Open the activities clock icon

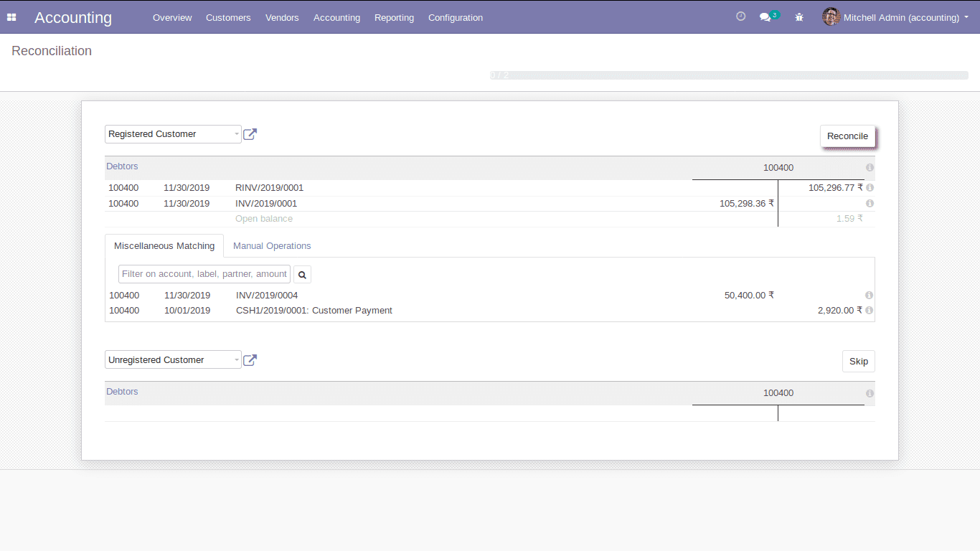741,17
